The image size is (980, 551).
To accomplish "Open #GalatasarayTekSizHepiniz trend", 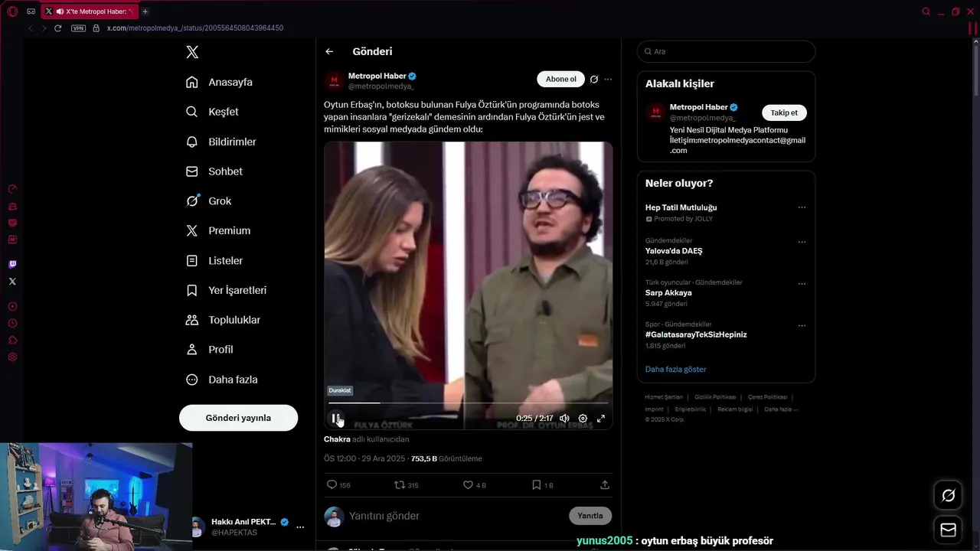I will point(696,334).
